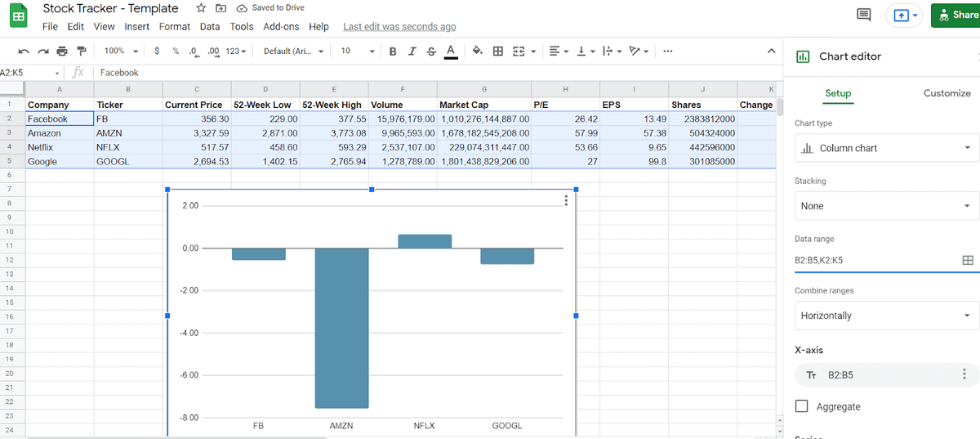Open horizontal align options
Image resolution: width=980 pixels, height=439 pixels.
[x=559, y=51]
